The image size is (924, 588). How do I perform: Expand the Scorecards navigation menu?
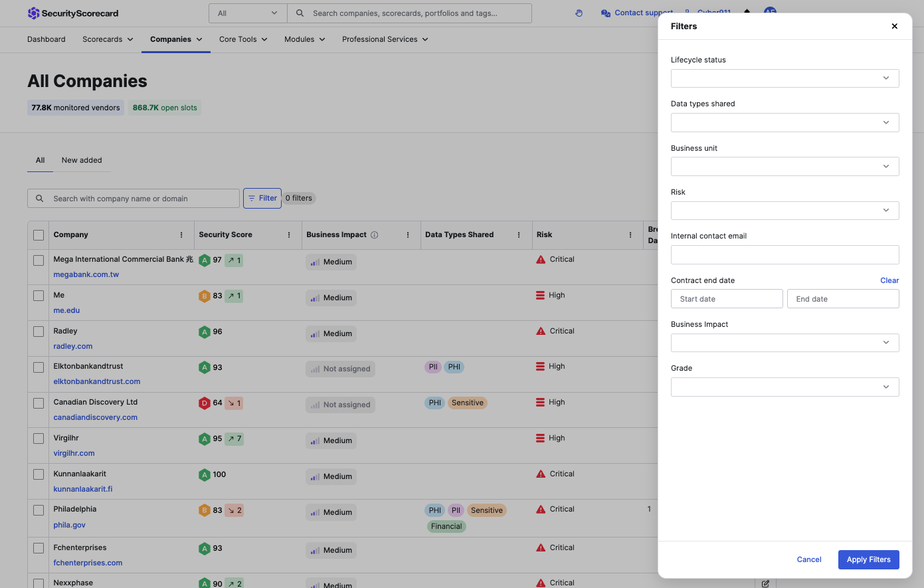click(x=108, y=39)
